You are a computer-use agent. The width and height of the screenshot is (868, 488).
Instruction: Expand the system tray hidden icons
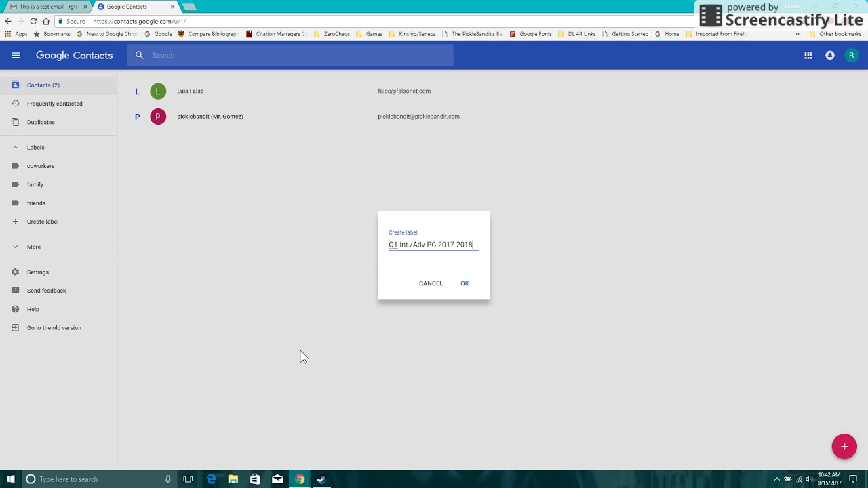click(777, 479)
